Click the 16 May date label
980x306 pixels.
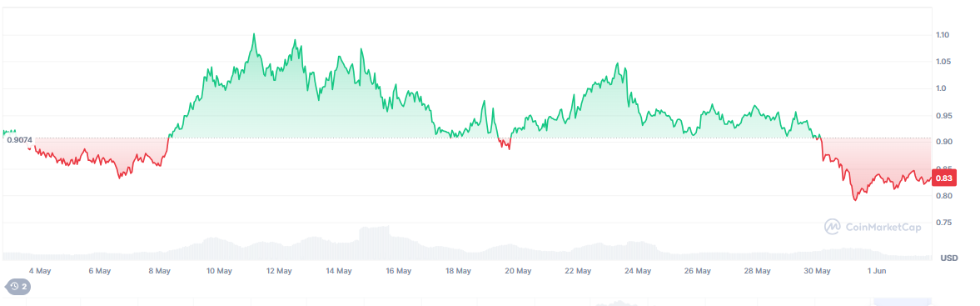click(x=398, y=271)
